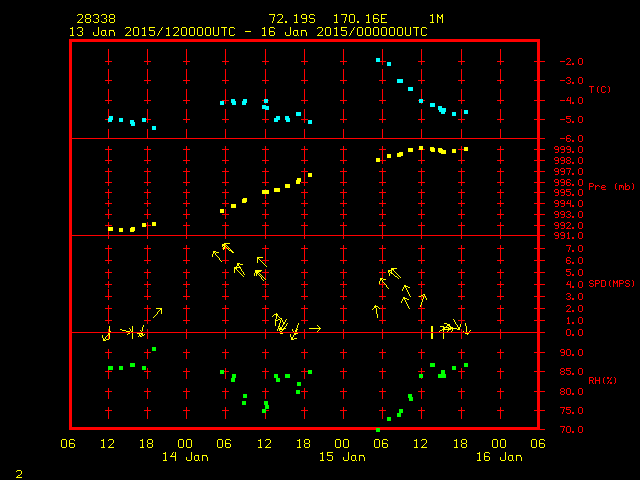Select the SPD(MPS) wind speed axis label
Viewport: 640px width, 480px height.
click(611, 284)
